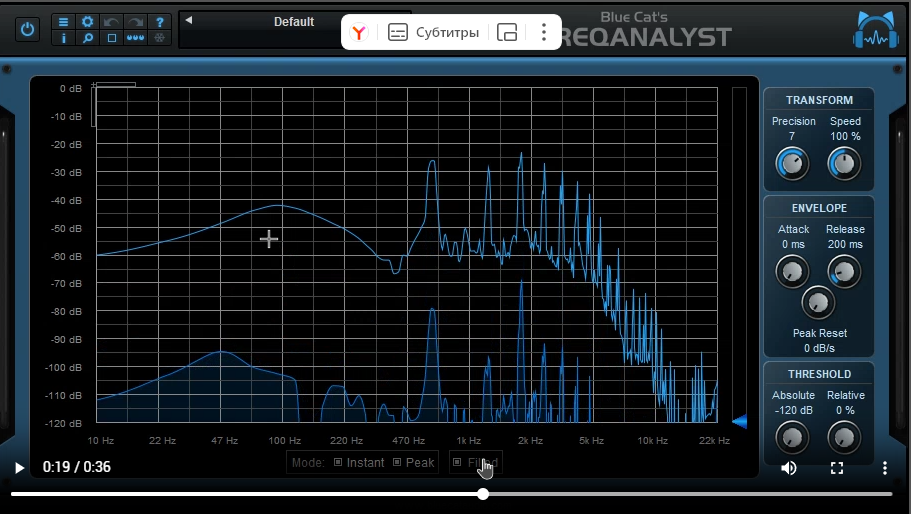Adjust the Relative threshold knob
The width and height of the screenshot is (911, 514).
(844, 437)
